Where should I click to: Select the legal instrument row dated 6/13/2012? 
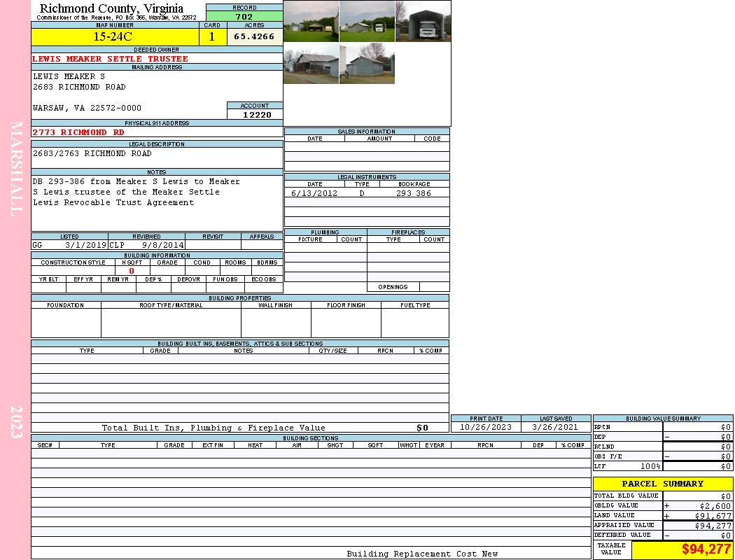[367, 193]
